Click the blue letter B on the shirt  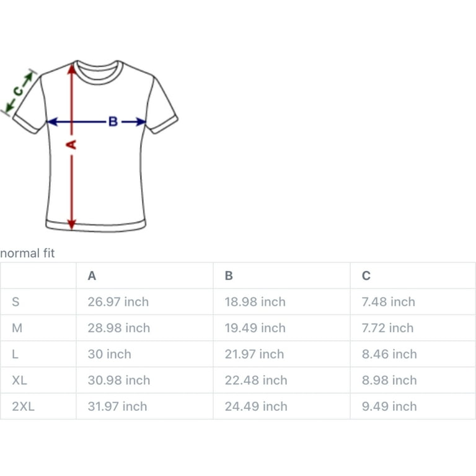pyautogui.click(x=113, y=121)
